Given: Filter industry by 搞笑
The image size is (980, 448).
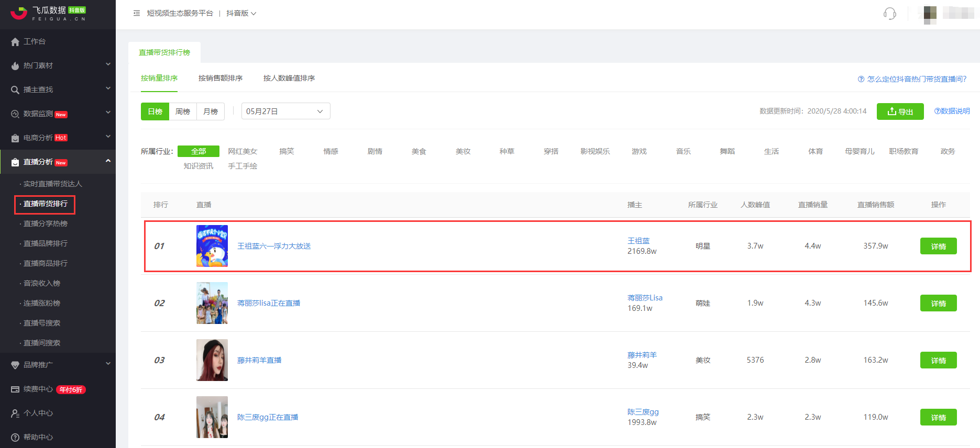Looking at the screenshot, I should click(287, 151).
